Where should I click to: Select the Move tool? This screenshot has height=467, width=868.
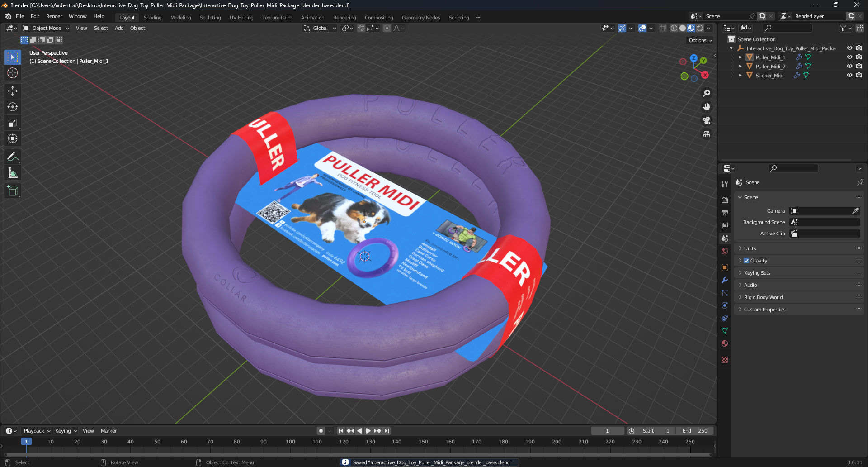pos(13,91)
